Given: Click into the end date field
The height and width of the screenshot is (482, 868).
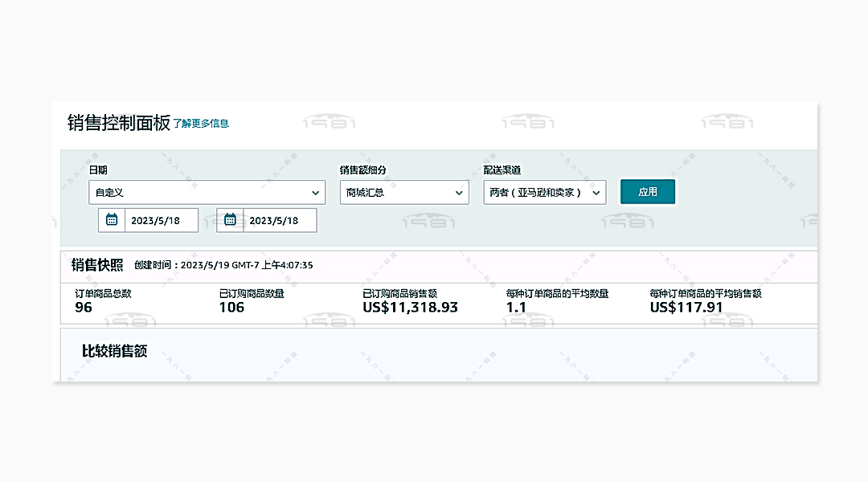Looking at the screenshot, I should pyautogui.click(x=279, y=220).
